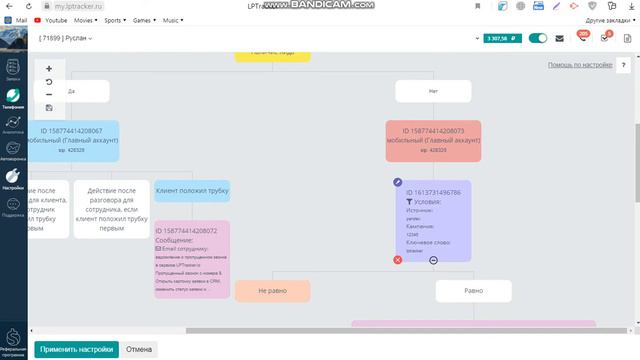Select the Не равно branch node
640x360 pixels.
click(272, 291)
